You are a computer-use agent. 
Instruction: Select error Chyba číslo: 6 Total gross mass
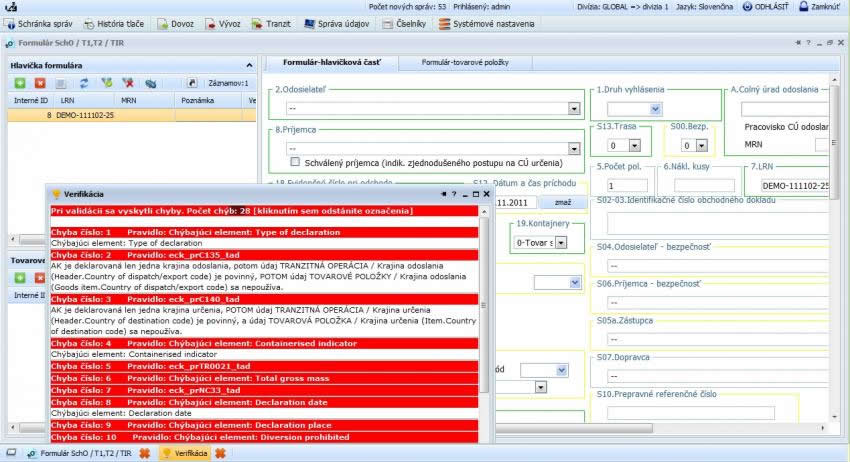[264, 378]
